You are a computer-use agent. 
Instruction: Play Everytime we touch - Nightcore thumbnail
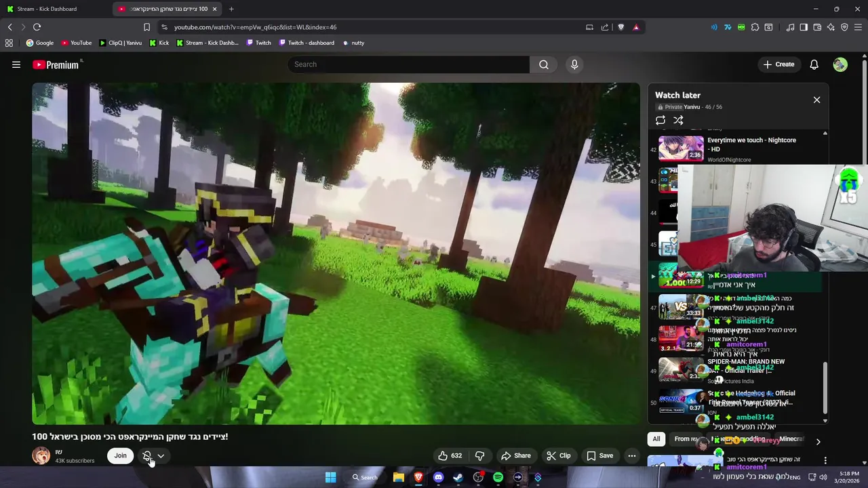pos(681,148)
